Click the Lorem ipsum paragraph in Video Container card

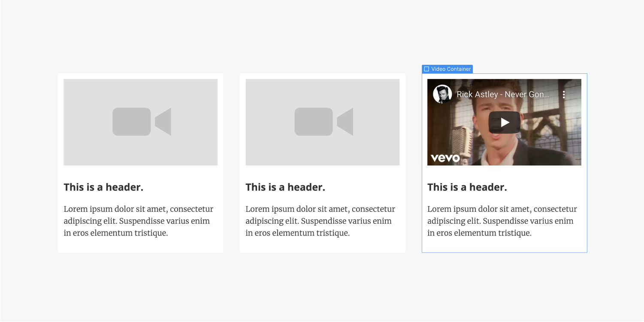click(x=502, y=221)
